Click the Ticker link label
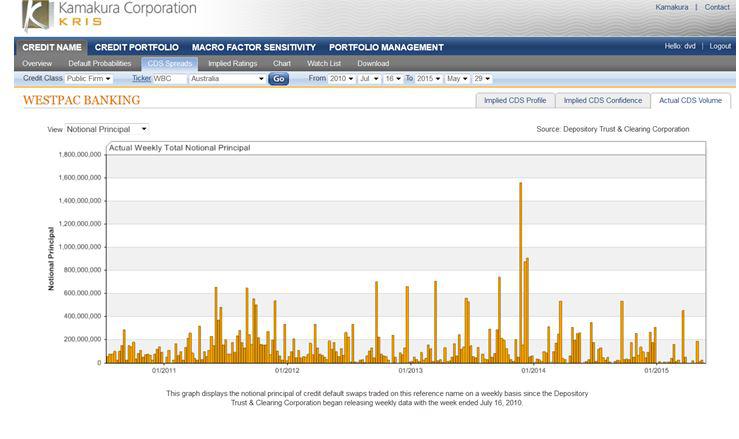 coord(141,78)
